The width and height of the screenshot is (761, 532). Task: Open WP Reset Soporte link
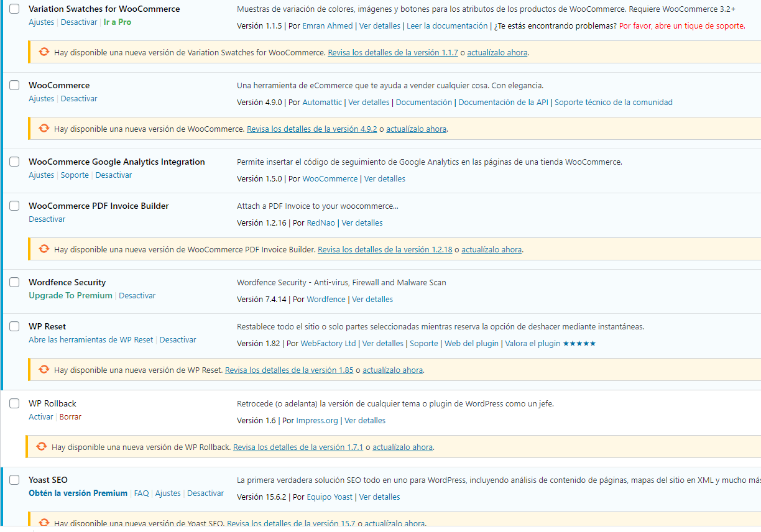click(x=424, y=344)
